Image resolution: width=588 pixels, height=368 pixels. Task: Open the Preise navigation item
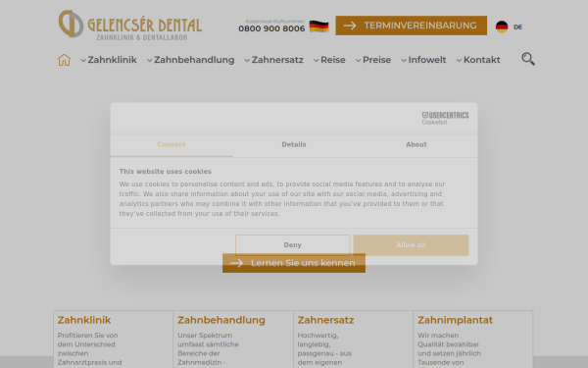click(x=377, y=60)
